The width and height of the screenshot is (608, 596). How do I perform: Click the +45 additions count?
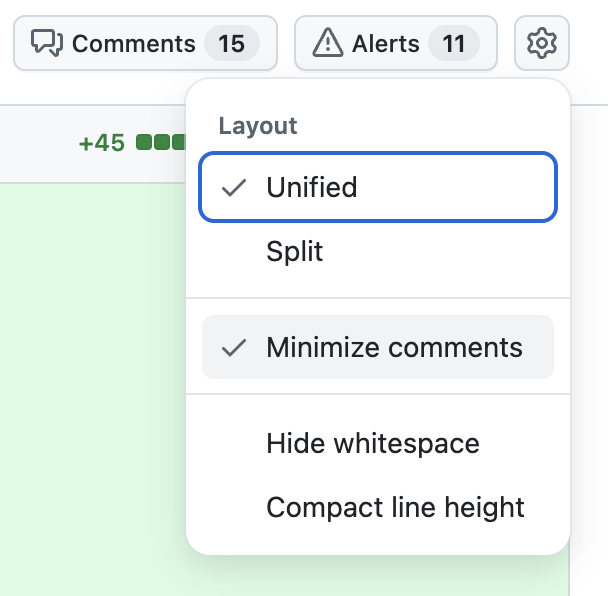point(102,143)
